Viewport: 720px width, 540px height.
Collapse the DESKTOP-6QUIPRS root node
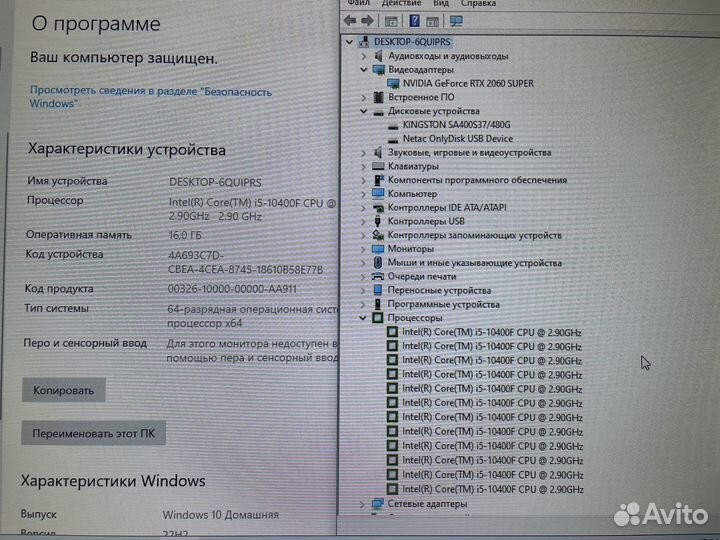coord(349,42)
